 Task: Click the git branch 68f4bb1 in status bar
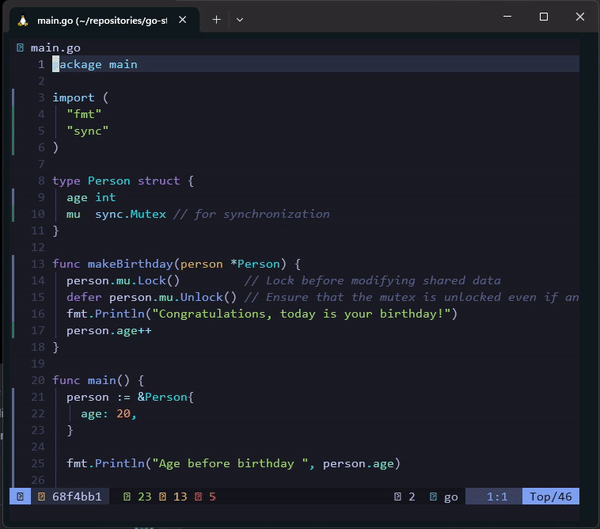pyautogui.click(x=76, y=497)
